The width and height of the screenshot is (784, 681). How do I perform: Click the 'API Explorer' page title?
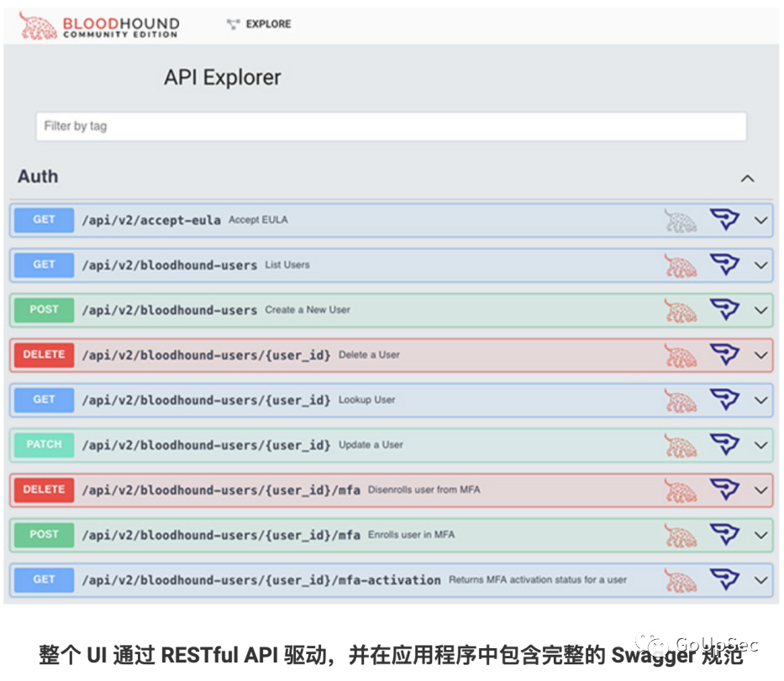pyautogui.click(x=223, y=77)
